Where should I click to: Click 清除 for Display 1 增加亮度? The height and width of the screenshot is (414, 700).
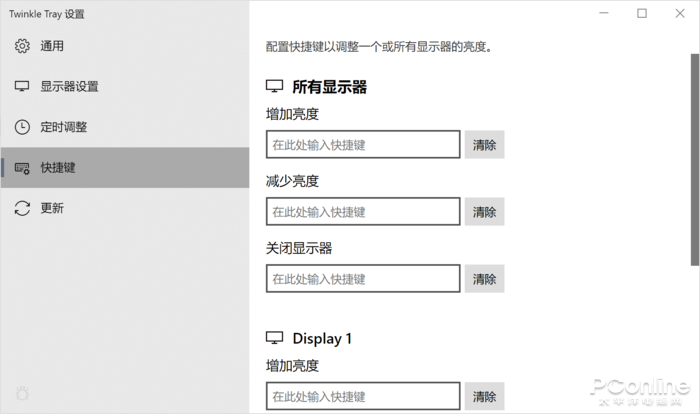[485, 396]
